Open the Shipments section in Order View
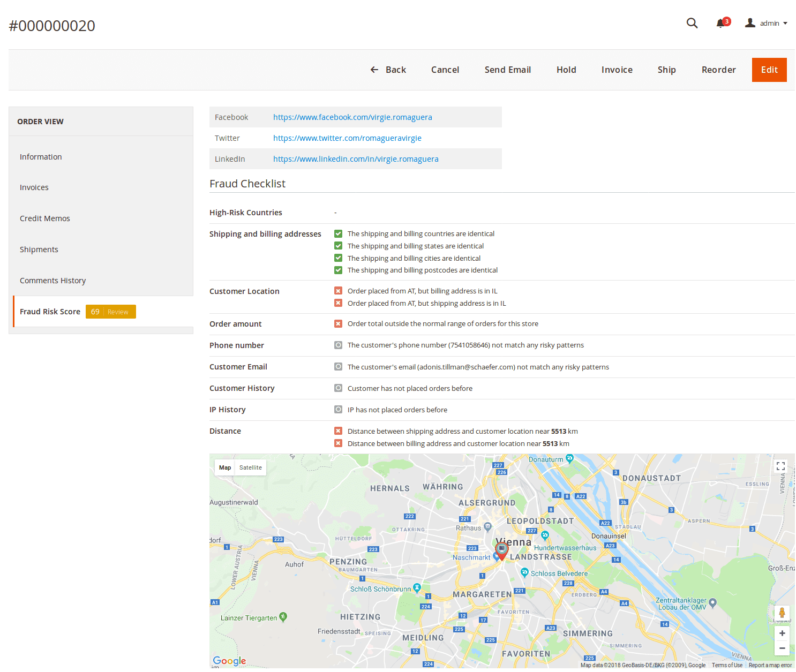 [39, 250]
